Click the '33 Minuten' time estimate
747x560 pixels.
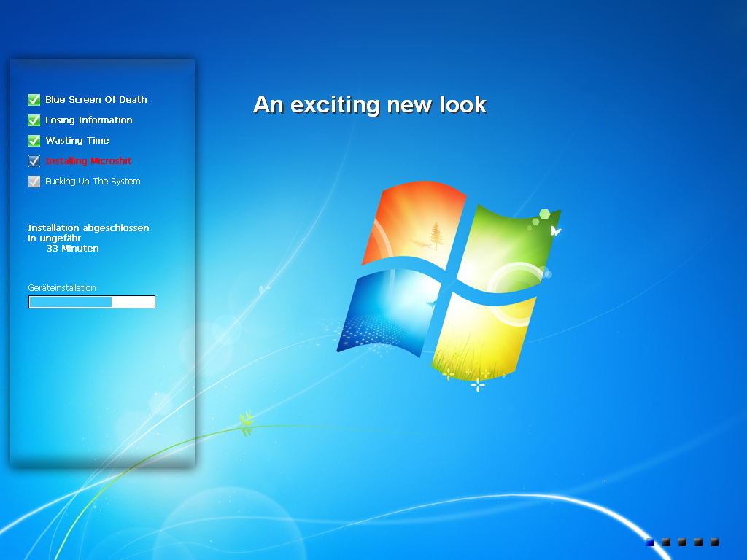(72, 249)
